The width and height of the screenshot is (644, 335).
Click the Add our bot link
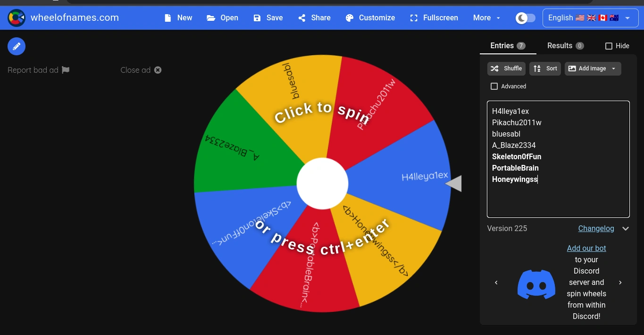(586, 248)
